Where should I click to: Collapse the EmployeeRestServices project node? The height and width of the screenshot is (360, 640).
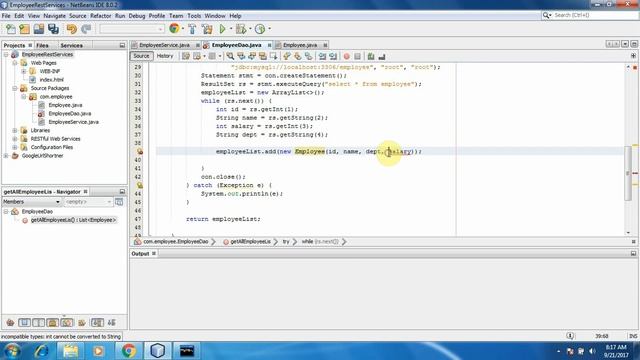point(6,54)
